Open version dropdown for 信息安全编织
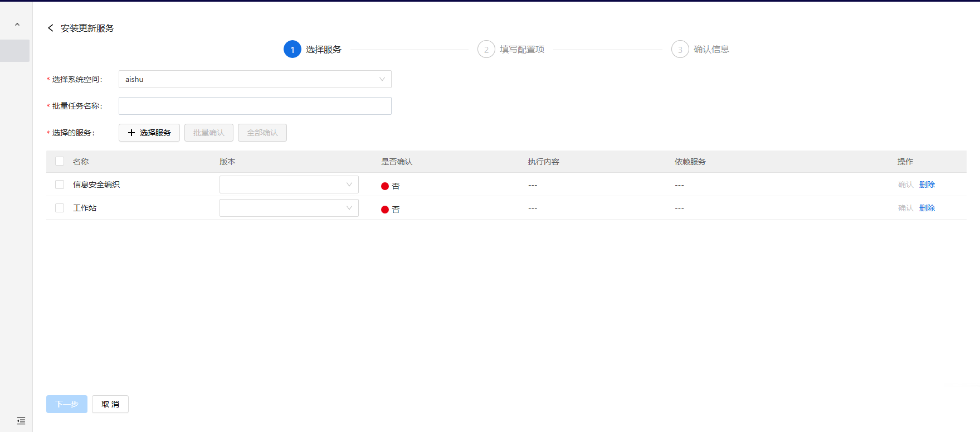The height and width of the screenshot is (432, 980). (289, 185)
